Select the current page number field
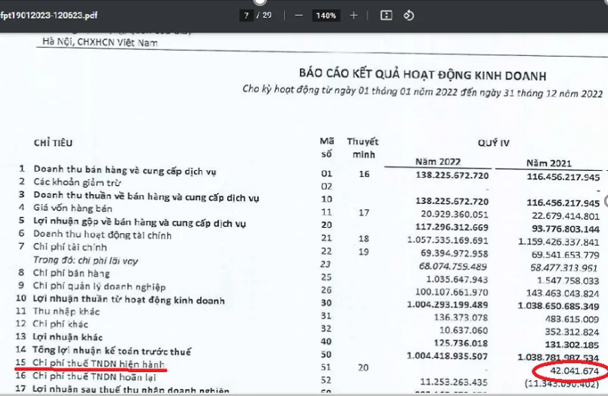This screenshot has width=608, height=396. click(x=246, y=16)
